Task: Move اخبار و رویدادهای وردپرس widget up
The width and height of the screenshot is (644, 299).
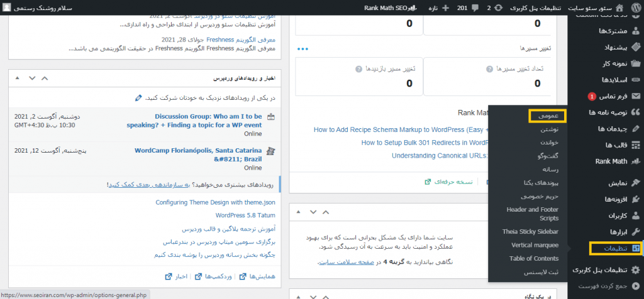Action: tap(45, 78)
